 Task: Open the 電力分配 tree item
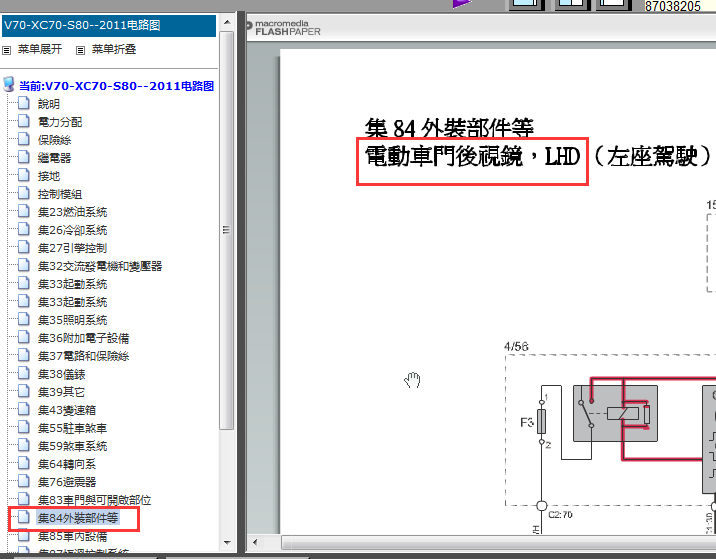60,122
